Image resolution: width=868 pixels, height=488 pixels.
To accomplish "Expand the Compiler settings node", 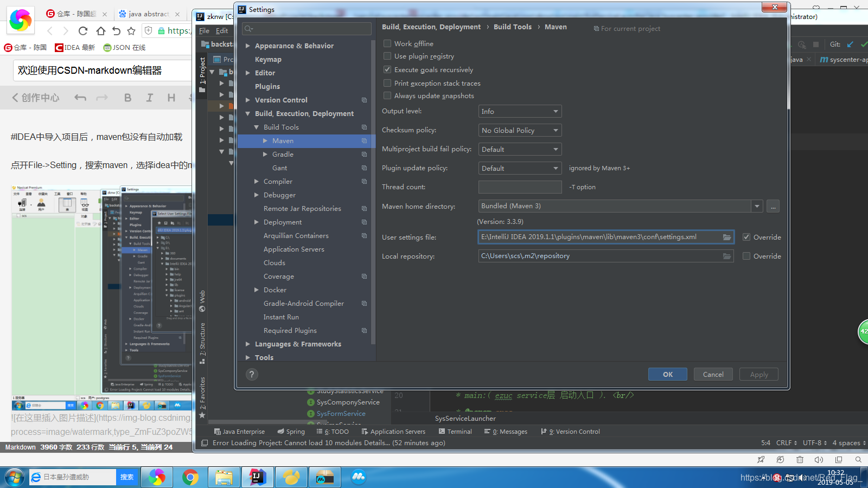I will [257, 182].
